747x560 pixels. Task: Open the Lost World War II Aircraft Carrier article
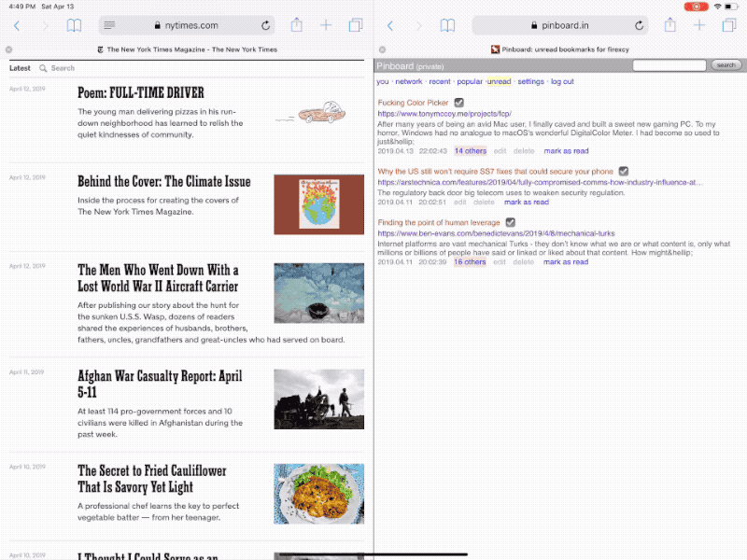click(158, 278)
